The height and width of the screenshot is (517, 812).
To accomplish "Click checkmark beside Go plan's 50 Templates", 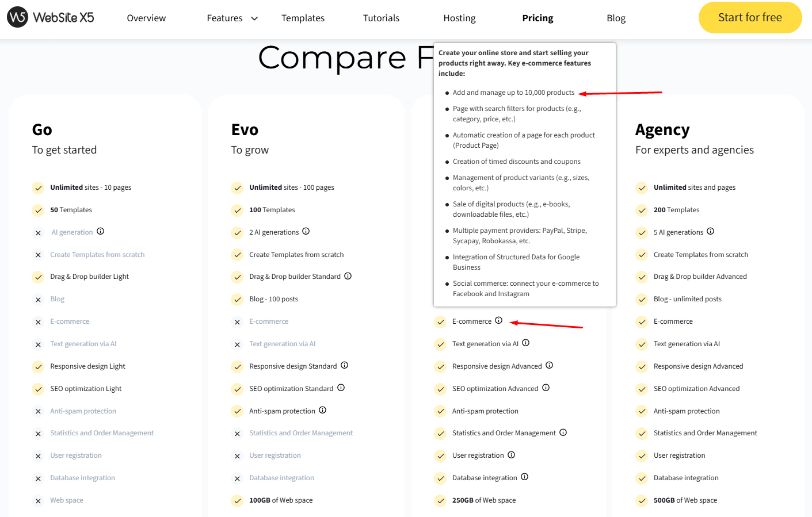I will tap(38, 210).
